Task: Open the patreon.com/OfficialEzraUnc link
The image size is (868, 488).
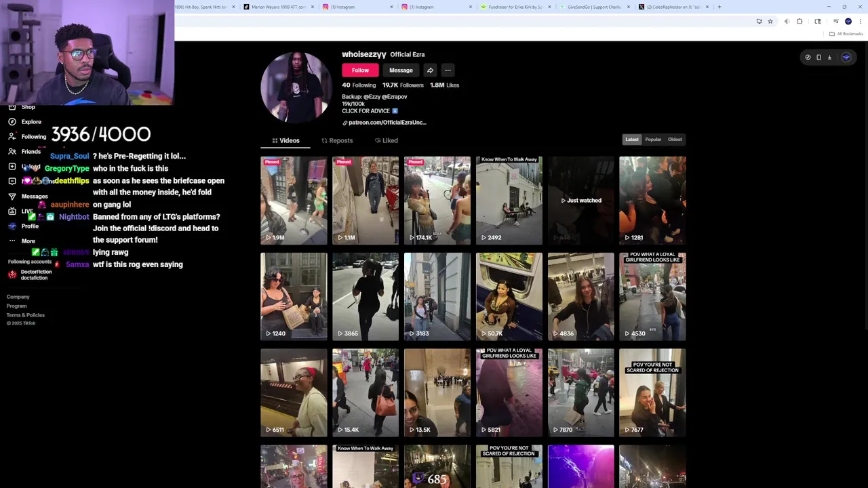Action: tap(384, 123)
